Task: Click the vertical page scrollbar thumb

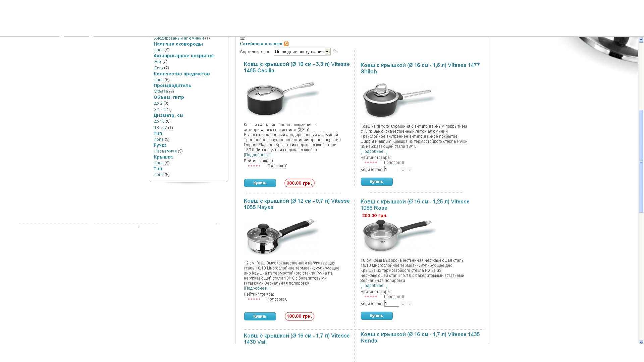Action: (641, 161)
